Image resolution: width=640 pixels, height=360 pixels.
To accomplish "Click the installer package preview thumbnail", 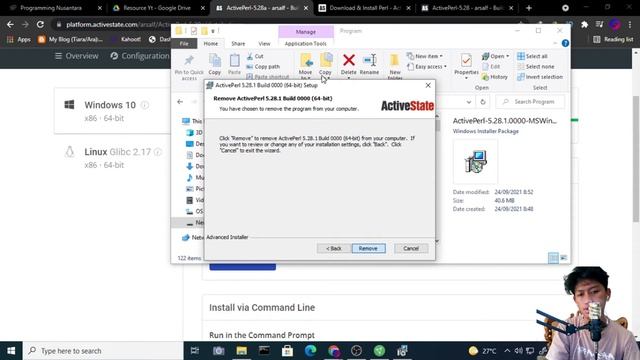I will [x=475, y=162].
